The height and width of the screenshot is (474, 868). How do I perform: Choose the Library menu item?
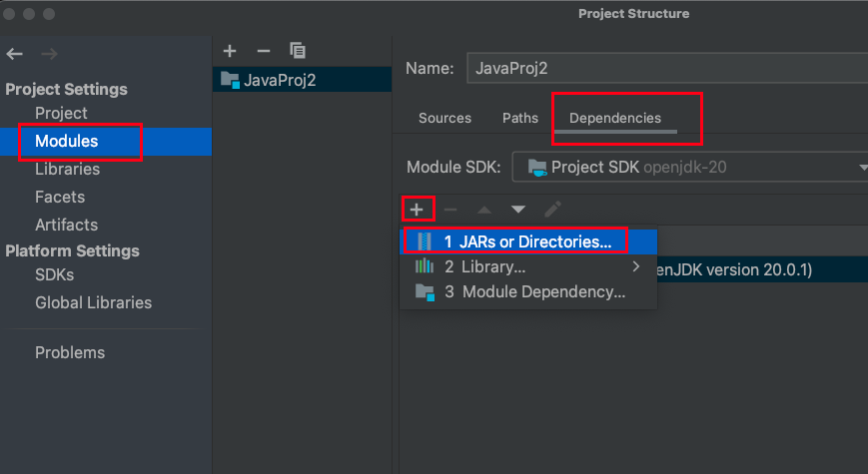coord(528,266)
